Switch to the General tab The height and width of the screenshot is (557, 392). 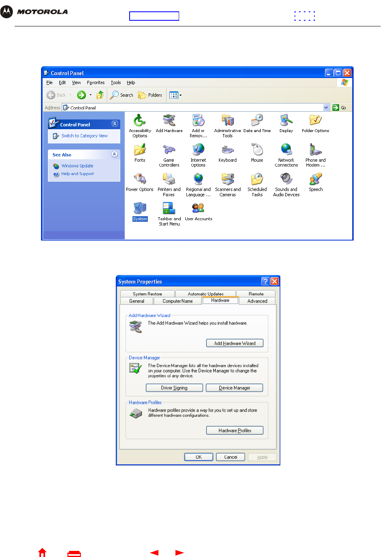(x=137, y=301)
